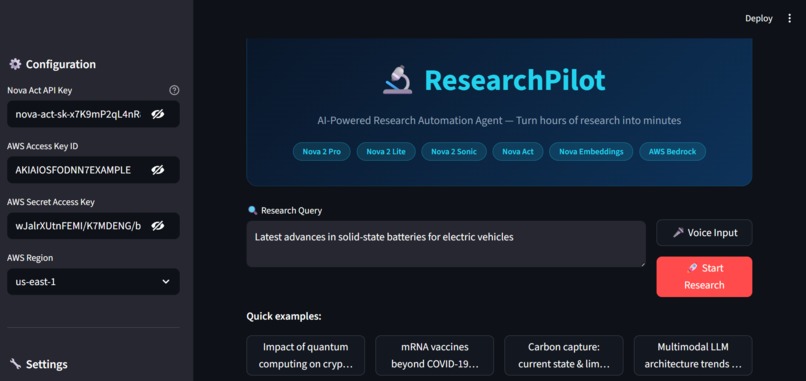
Task: Open the three-dot main menu
Action: (x=790, y=19)
